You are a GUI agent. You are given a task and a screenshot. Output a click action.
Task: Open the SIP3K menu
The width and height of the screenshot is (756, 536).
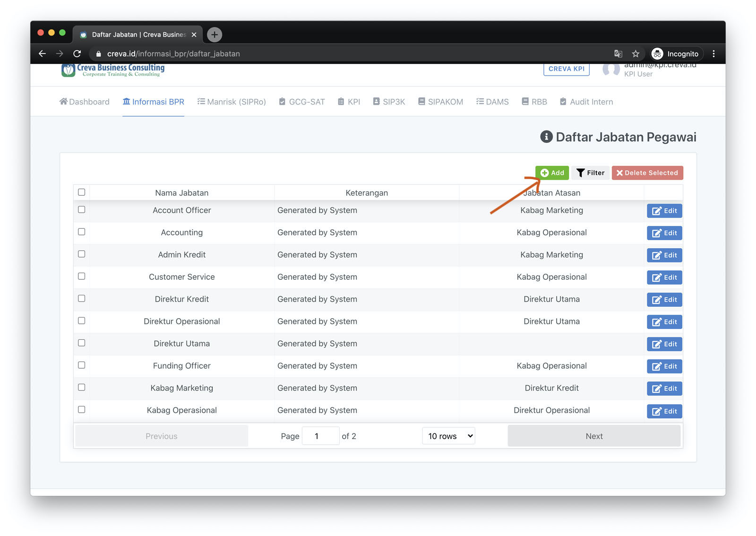point(389,102)
